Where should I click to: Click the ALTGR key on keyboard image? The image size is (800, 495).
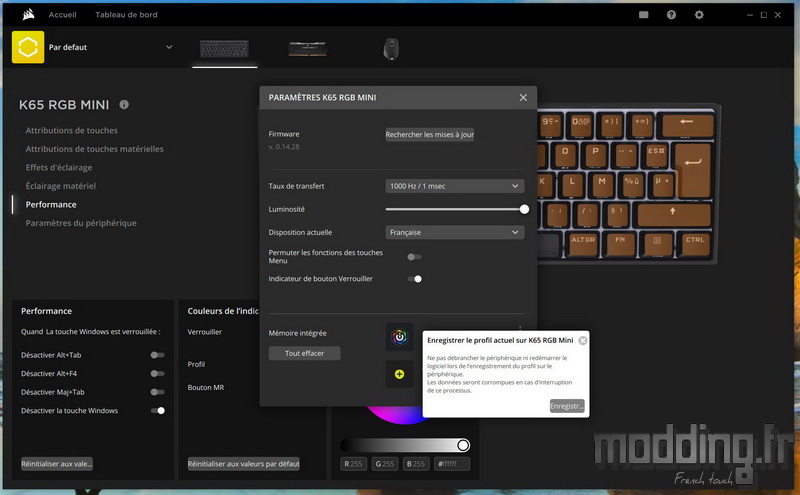coord(583,243)
